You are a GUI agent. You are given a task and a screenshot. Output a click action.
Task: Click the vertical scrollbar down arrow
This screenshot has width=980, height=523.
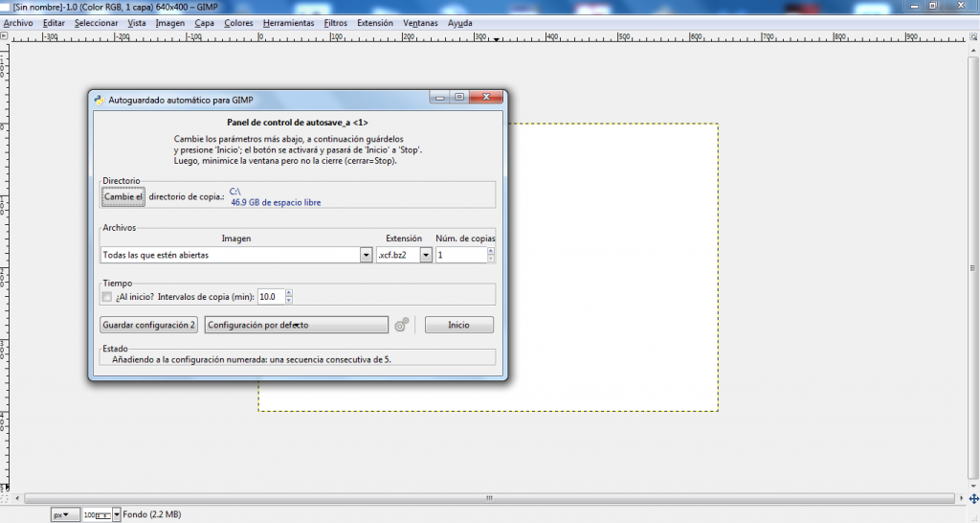[973, 486]
